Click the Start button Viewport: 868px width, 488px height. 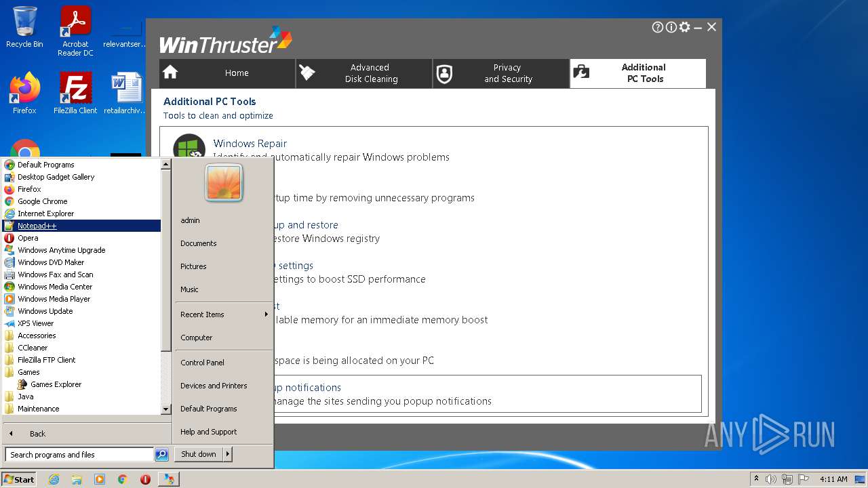pos(19,479)
